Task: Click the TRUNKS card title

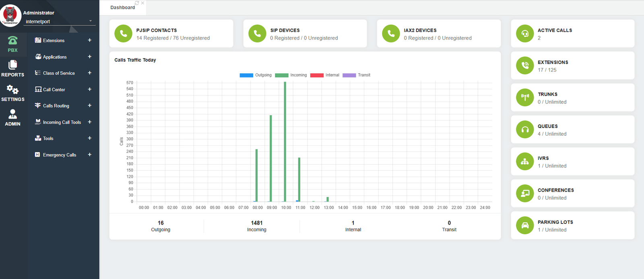Action: coord(547,94)
